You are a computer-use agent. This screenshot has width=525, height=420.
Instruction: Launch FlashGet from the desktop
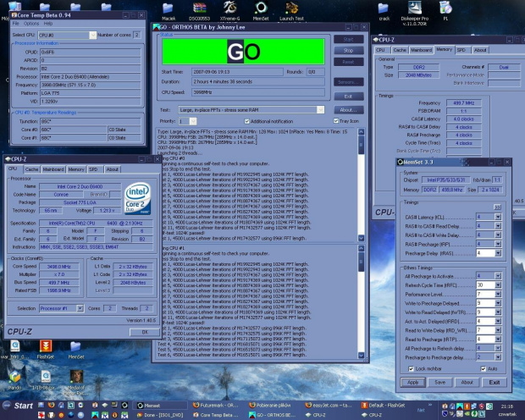(46, 350)
